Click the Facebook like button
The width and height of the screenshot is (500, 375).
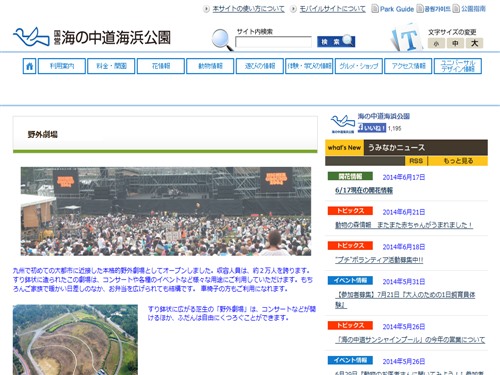[x=372, y=128]
